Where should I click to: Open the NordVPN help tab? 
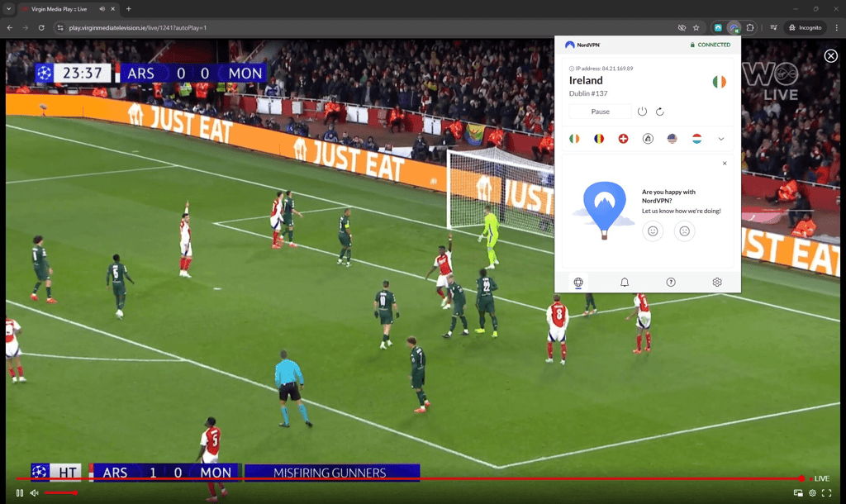[x=671, y=283]
